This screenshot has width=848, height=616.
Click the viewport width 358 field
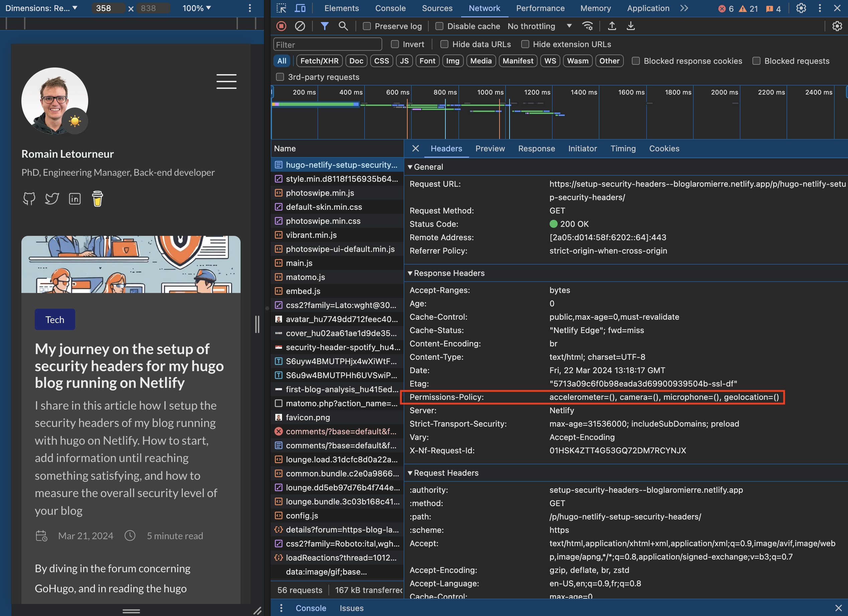pos(108,8)
